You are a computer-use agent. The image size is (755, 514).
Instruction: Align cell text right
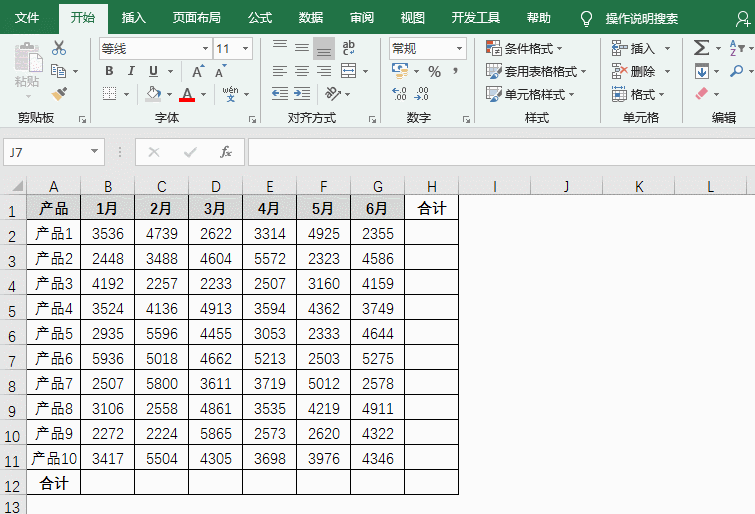click(324, 71)
